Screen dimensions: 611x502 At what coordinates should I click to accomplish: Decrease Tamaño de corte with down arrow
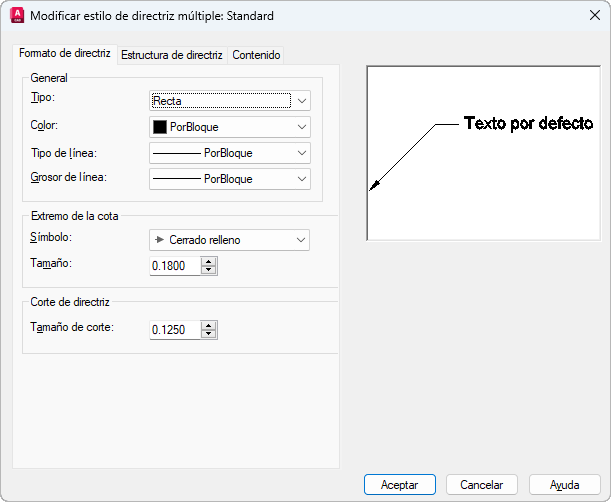209,334
